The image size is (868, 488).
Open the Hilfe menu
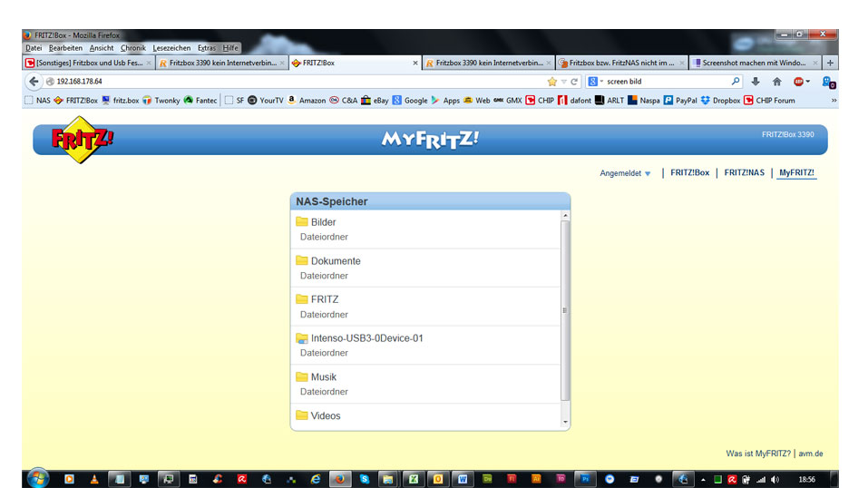click(x=230, y=48)
